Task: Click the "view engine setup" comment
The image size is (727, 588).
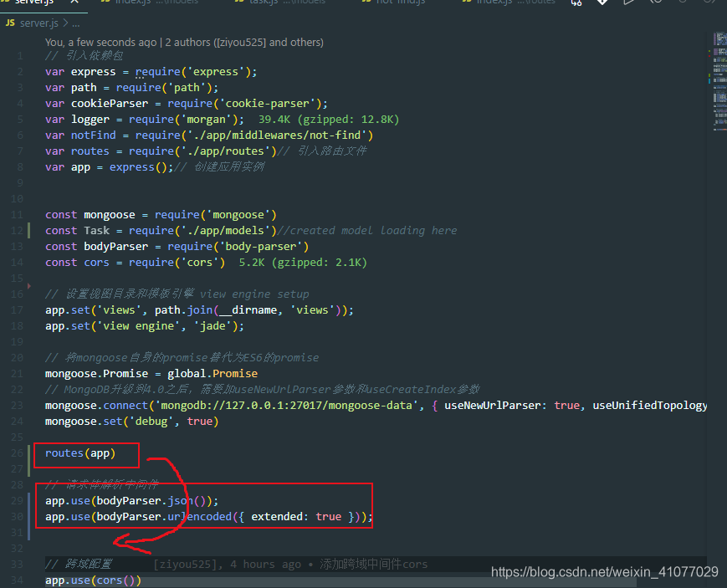Action: [254, 294]
